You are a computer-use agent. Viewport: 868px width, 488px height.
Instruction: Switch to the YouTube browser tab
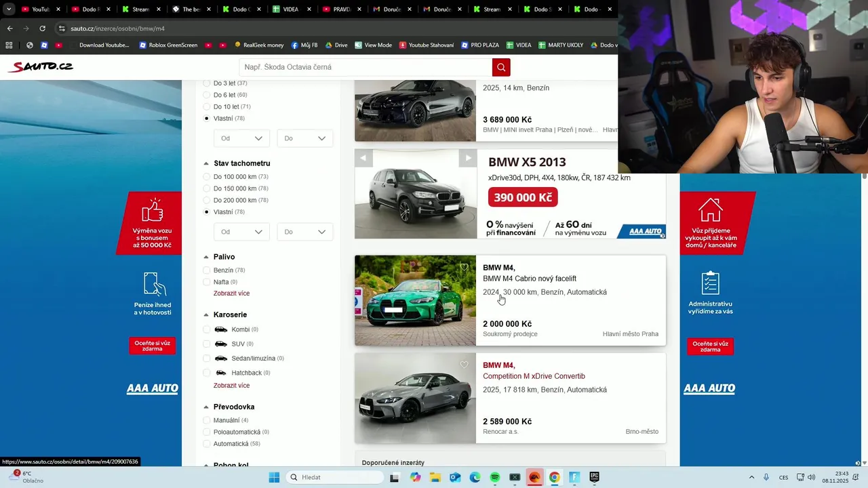click(41, 9)
